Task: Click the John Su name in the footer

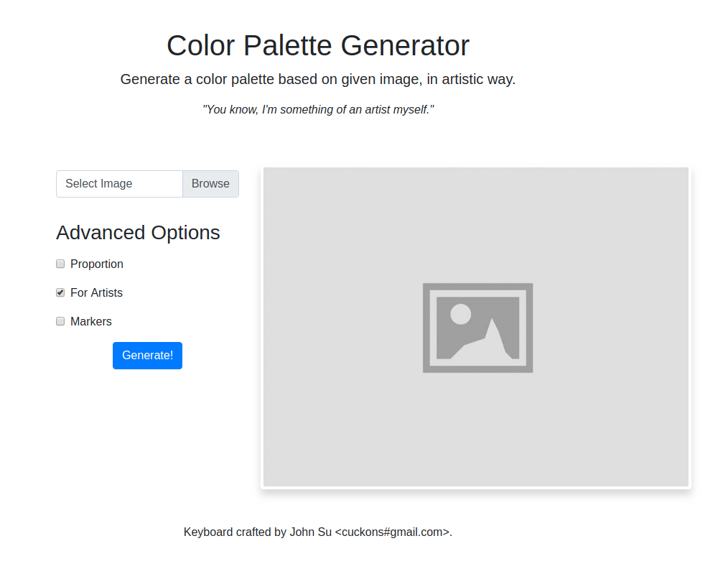Action: point(310,532)
